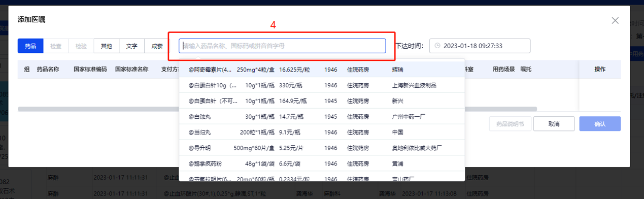The width and height of the screenshot is (644, 199).
Task: Click the price 164.9元/瓶
Action: (x=293, y=101)
